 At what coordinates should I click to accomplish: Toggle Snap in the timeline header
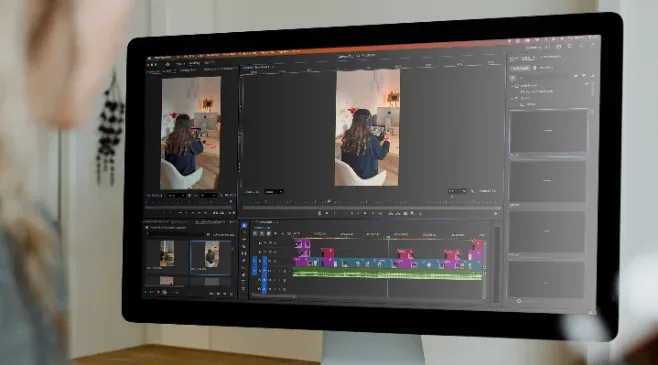coord(261,234)
